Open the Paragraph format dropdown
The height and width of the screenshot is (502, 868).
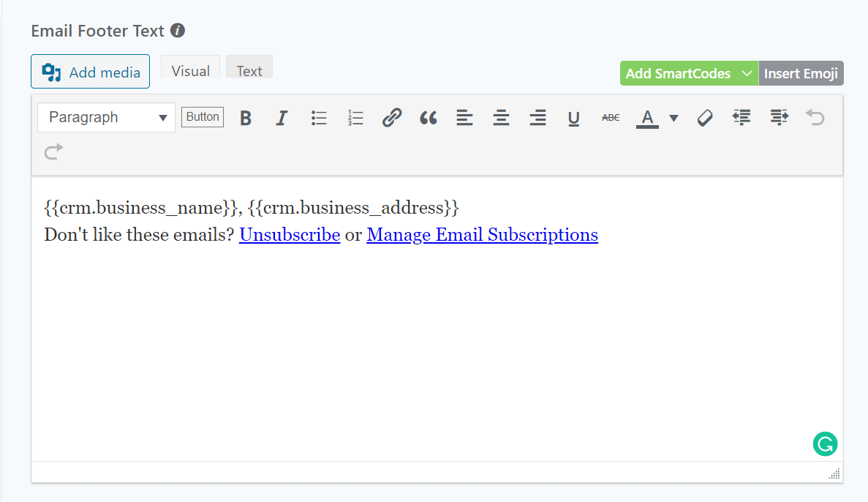tap(106, 118)
